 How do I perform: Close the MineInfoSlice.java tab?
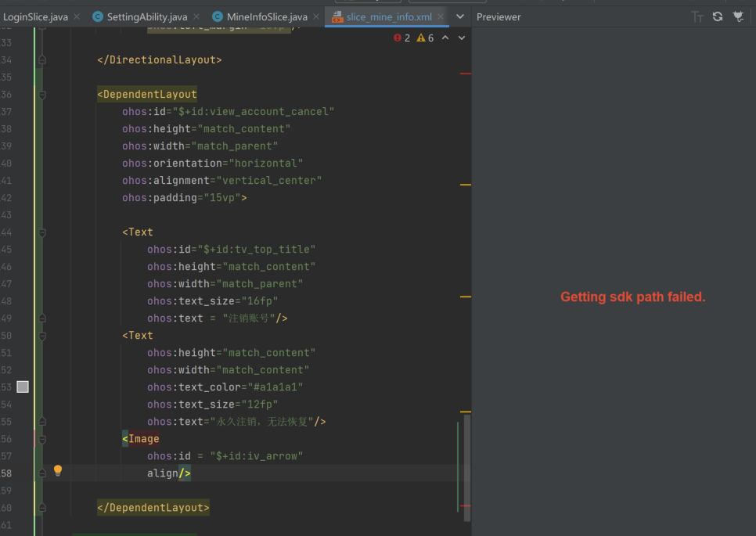[316, 17]
